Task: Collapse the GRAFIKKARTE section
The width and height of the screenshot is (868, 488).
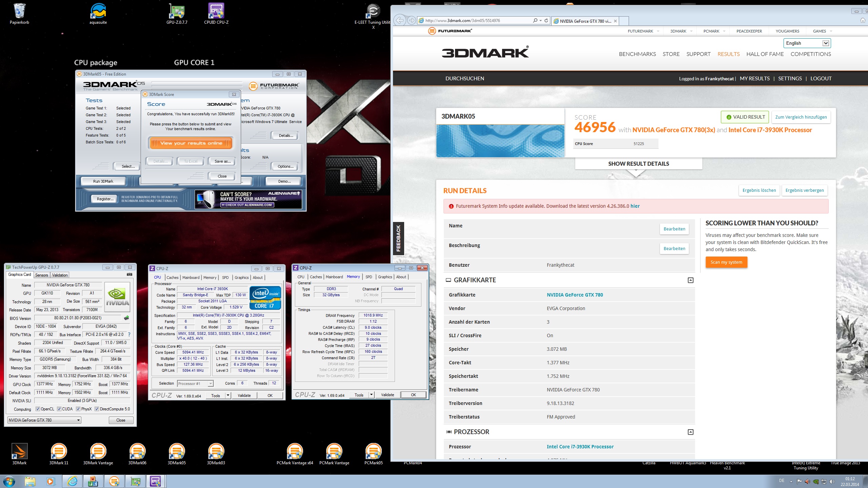Action: pos(690,280)
